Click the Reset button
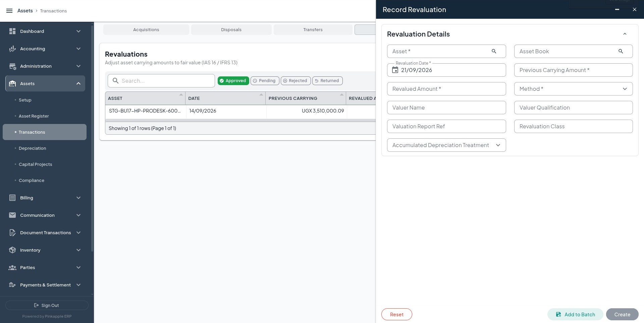 [396, 314]
